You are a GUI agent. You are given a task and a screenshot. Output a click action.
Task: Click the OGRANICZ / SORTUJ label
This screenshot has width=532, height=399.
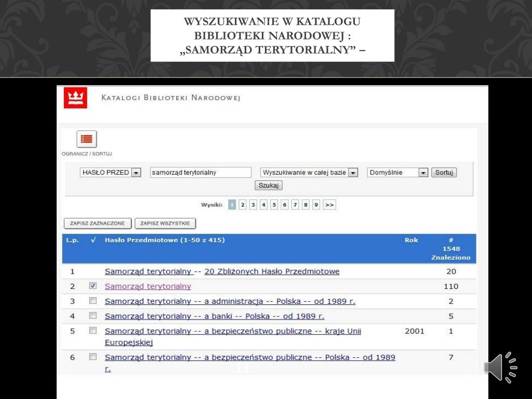87,154
